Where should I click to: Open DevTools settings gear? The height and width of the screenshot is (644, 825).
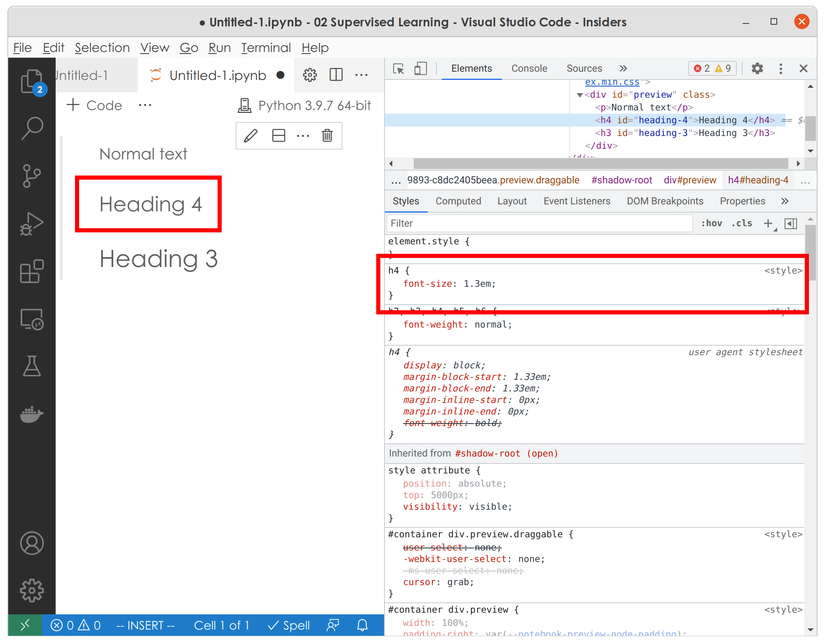(x=757, y=68)
